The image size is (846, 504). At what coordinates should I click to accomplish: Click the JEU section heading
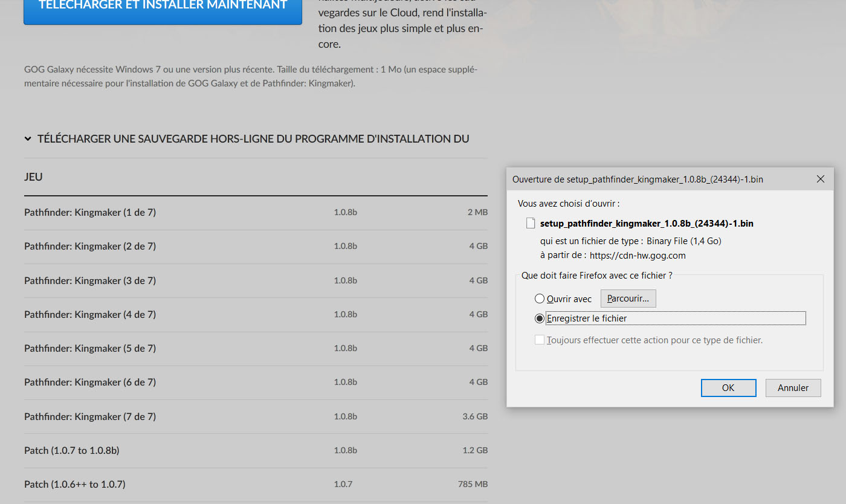pos(33,177)
